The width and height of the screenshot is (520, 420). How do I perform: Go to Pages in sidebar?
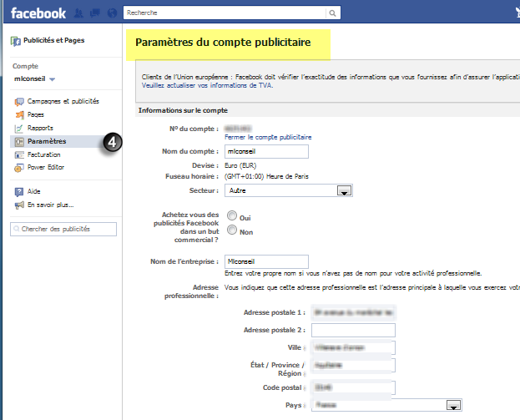[36, 114]
